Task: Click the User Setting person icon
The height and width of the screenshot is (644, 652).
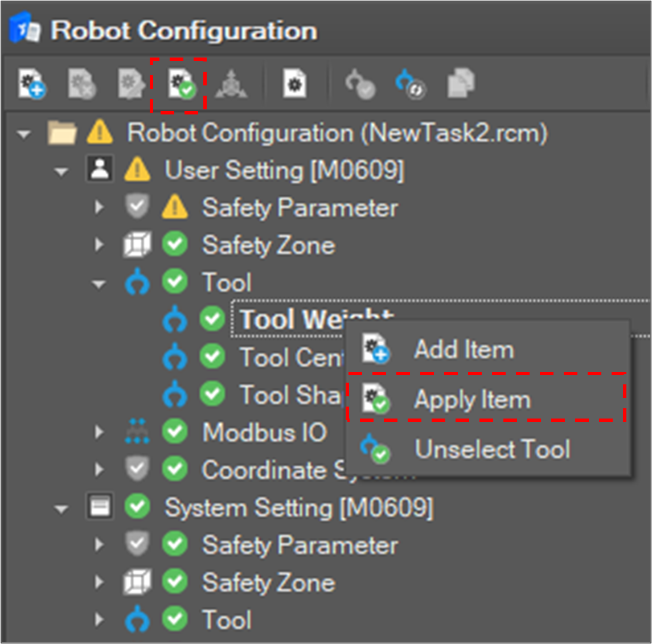Action: tap(100, 170)
